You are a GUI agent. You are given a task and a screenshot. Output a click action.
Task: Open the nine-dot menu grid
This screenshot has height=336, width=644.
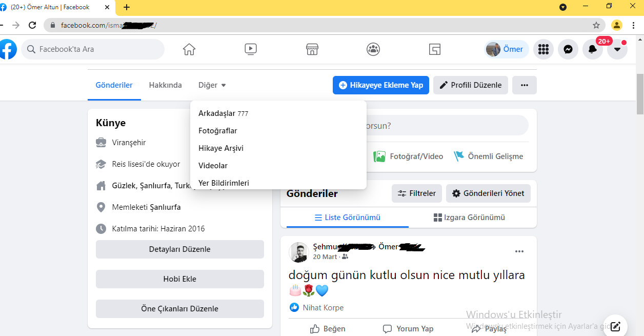544,49
